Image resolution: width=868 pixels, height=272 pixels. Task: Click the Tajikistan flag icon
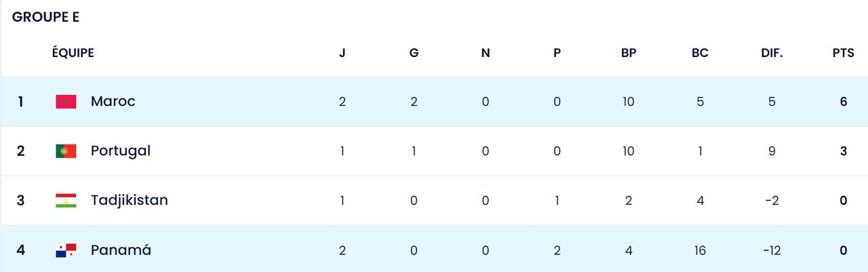(66, 201)
